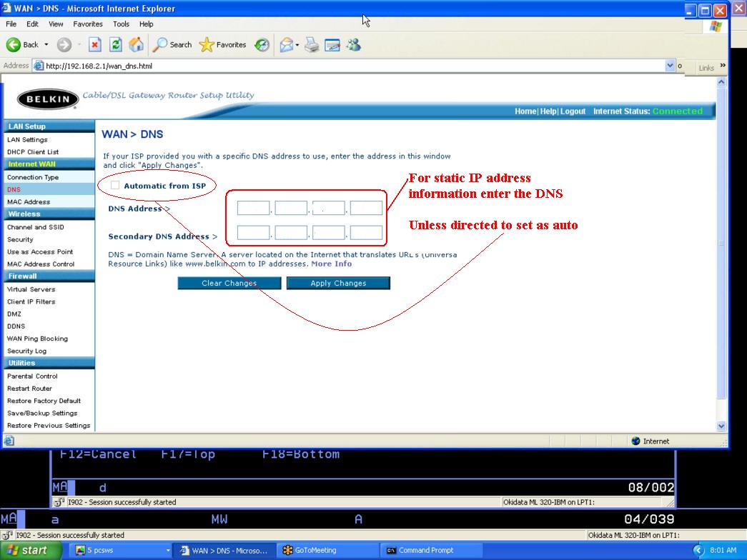Viewport: 747px width, 560px height.
Task: Open the Tools menu
Action: 121,24
